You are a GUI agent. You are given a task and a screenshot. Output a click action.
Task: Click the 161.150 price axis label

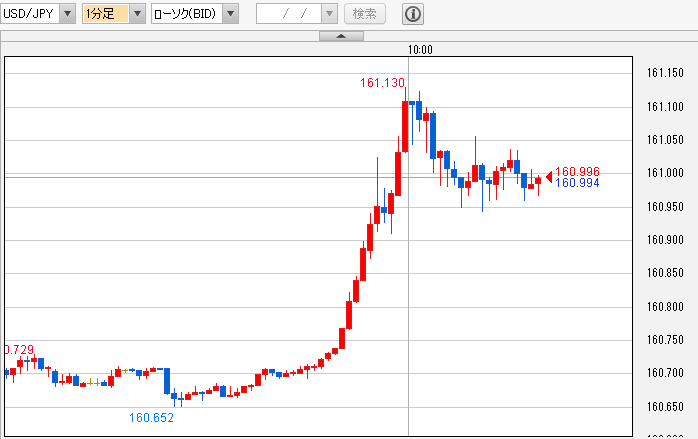tap(665, 73)
